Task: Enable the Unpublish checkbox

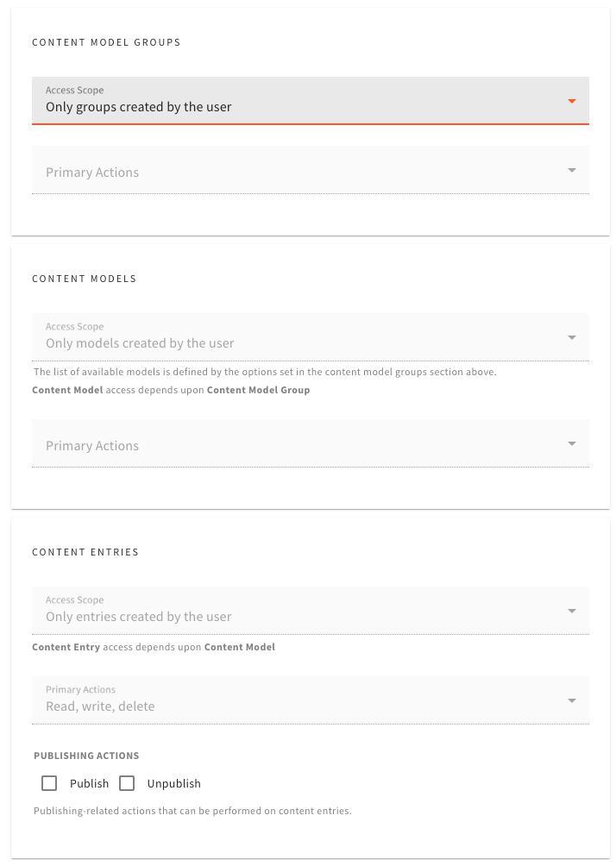Action: pyautogui.click(x=127, y=783)
